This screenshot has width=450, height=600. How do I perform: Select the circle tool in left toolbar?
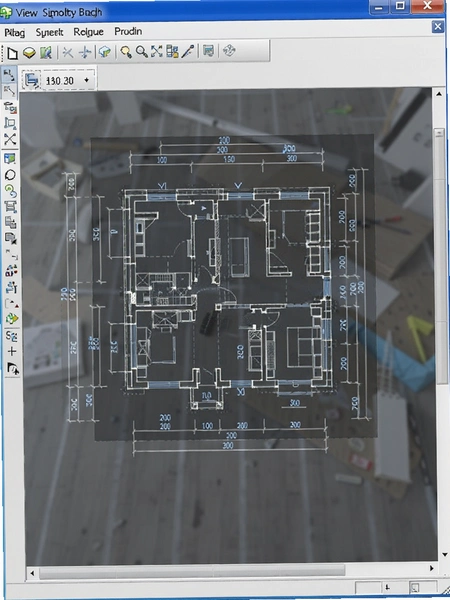(x=10, y=175)
